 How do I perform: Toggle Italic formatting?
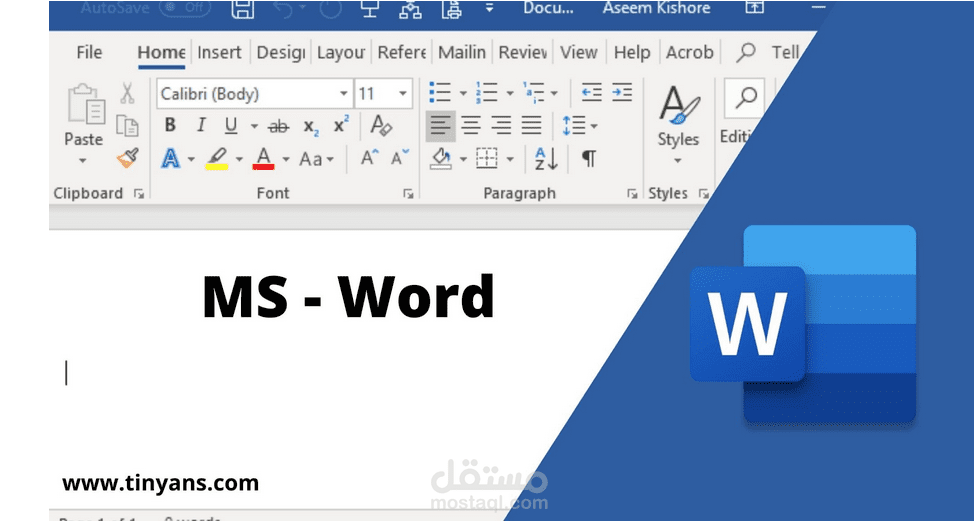(200, 125)
